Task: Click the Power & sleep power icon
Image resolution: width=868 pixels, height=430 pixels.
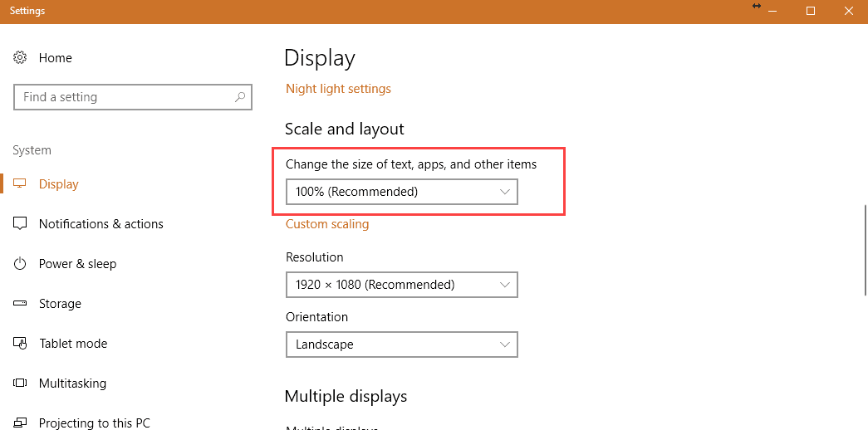Action: pyautogui.click(x=20, y=263)
